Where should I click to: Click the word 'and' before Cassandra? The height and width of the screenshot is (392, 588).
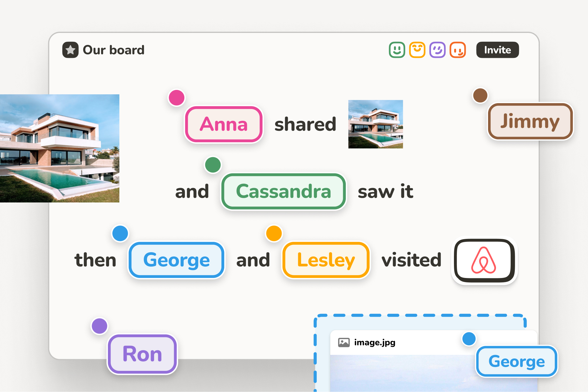[192, 192]
